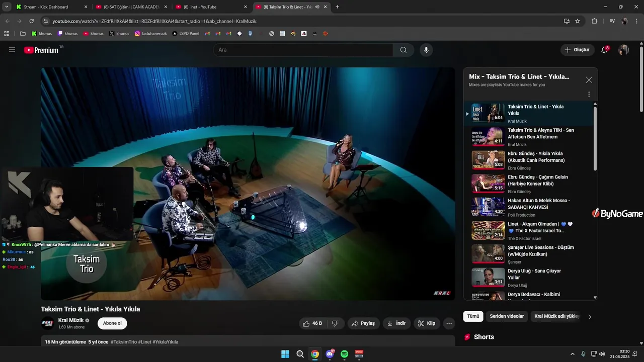The width and height of the screenshot is (644, 362).
Task: Open Chrome profile avatar
Action: 624,21
